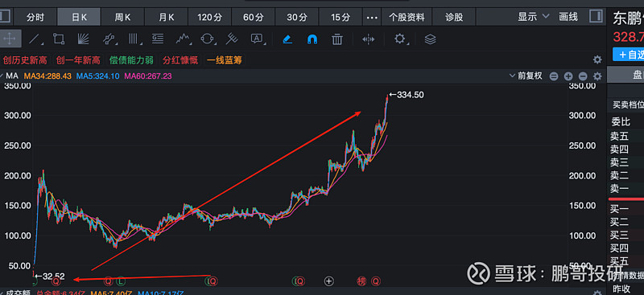Show more timeframes via ellipsis button
The image size is (644, 295).
(x=371, y=17)
